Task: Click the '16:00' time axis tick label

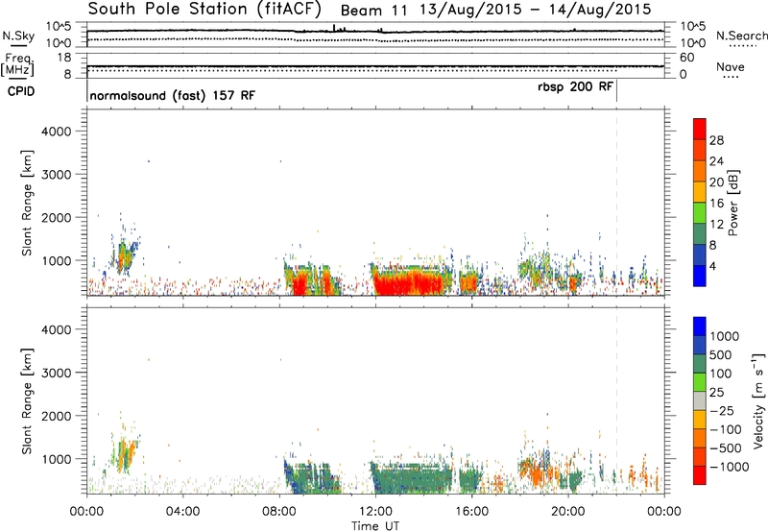Action: tap(471, 512)
